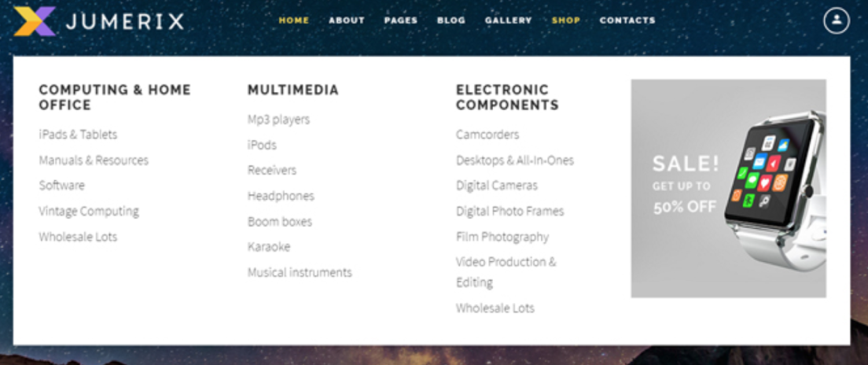
Task: Open the user account icon
Action: point(837,20)
